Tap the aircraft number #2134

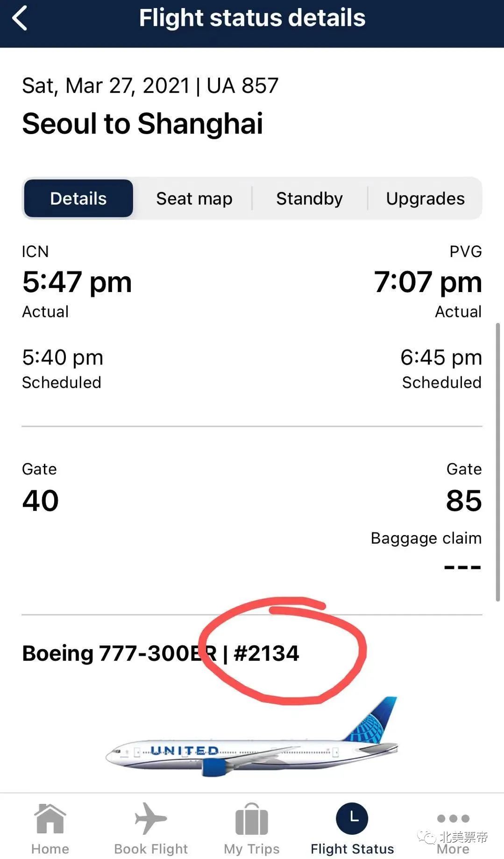click(x=266, y=653)
